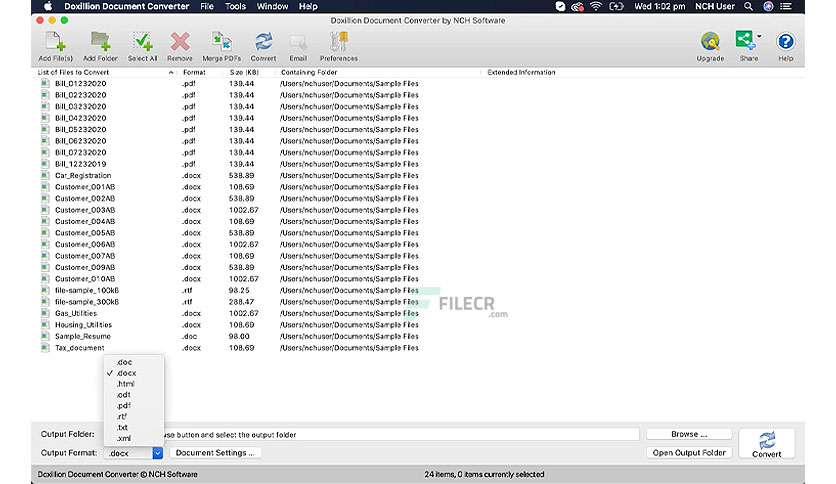
Task: Click the Tax_document file icon
Action: tap(45, 348)
